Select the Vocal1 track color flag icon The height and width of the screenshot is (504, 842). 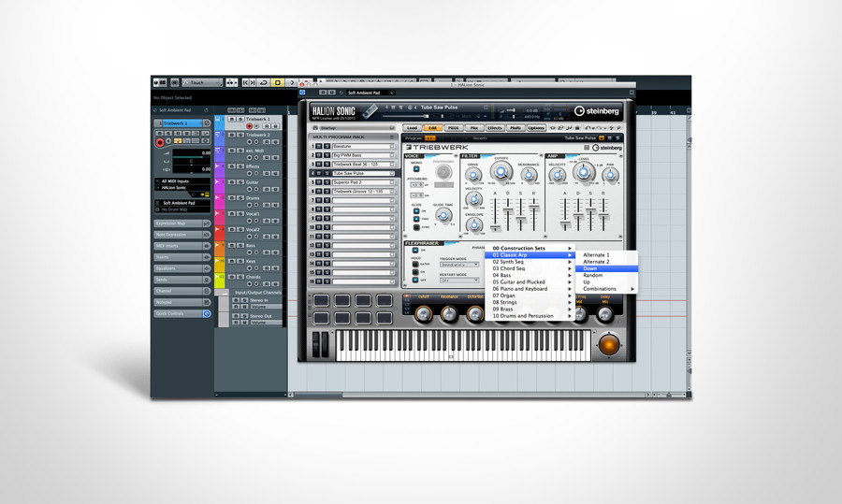217,213
